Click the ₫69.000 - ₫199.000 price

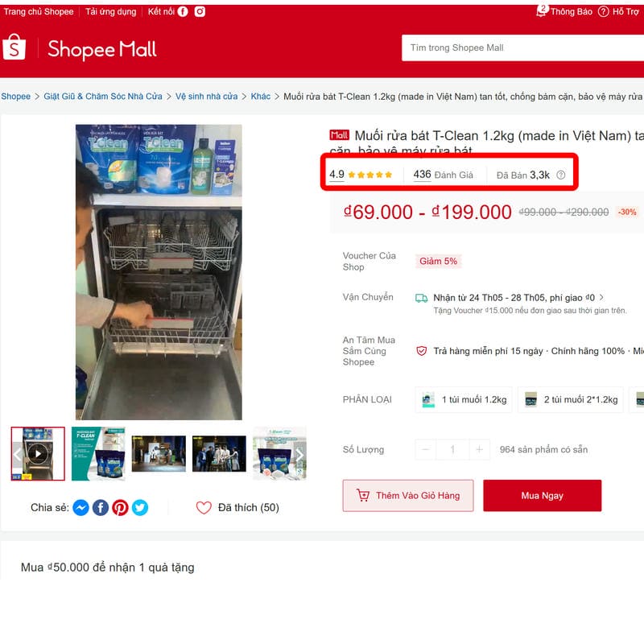pos(427,212)
